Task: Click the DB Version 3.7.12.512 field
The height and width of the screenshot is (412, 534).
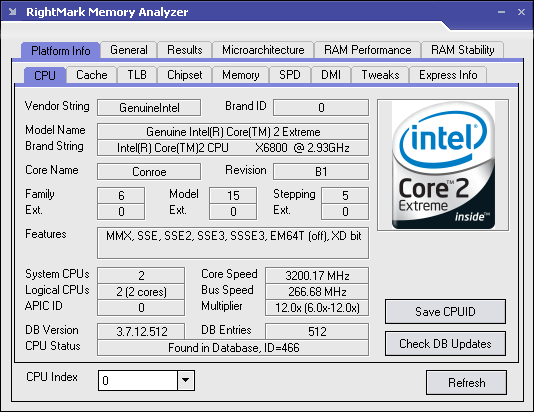Action: [141, 331]
